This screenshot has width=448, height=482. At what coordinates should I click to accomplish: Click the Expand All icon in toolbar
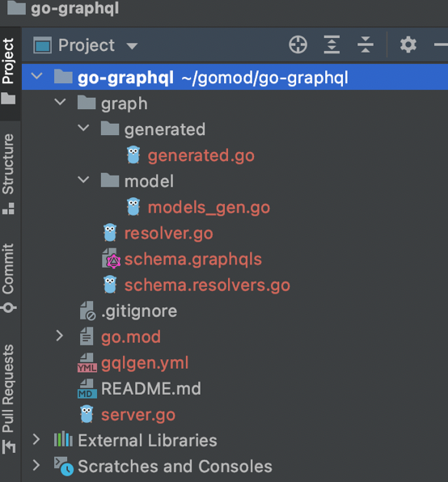pyautogui.click(x=332, y=44)
